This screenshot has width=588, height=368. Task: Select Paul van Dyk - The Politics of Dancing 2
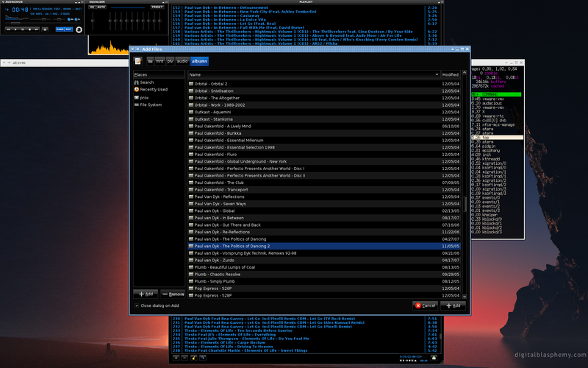pos(324,246)
